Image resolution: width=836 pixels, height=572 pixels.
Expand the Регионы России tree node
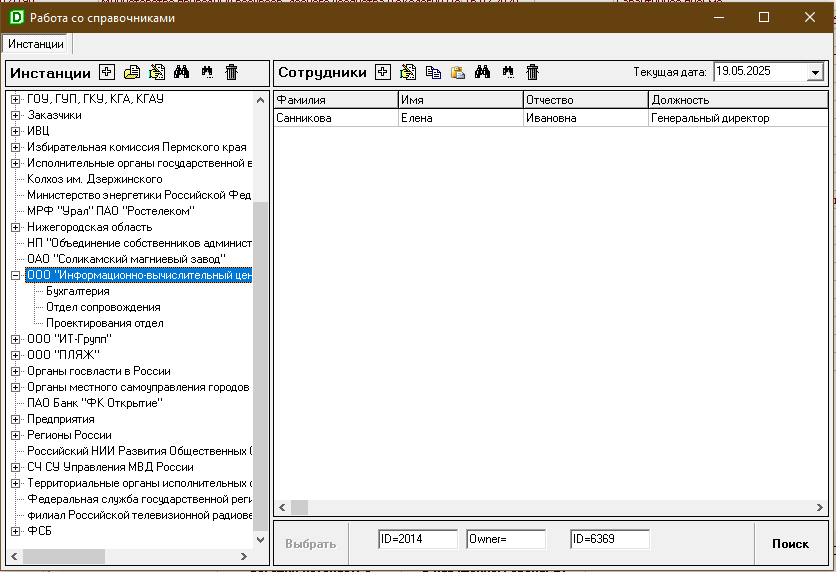click(x=15, y=435)
